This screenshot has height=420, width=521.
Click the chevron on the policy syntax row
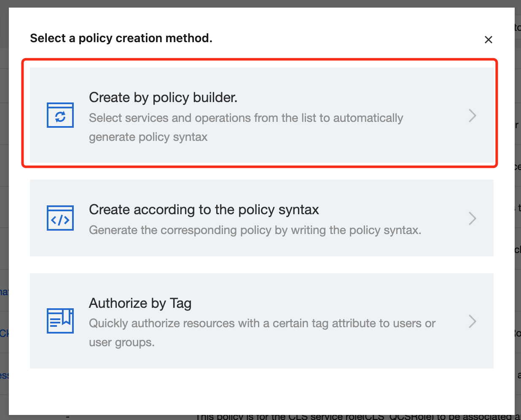click(473, 218)
